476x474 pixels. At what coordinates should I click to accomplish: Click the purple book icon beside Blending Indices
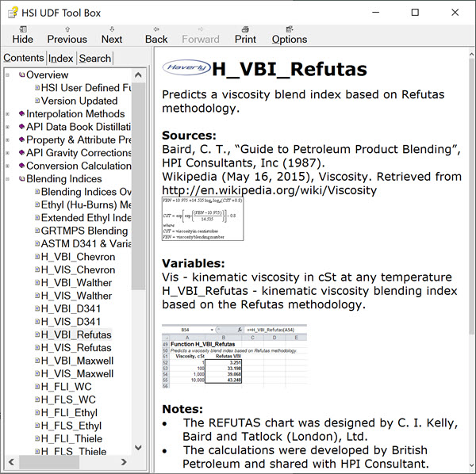tap(21, 179)
